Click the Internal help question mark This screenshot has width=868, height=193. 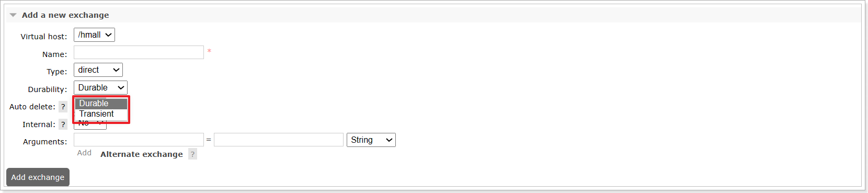[x=63, y=124]
